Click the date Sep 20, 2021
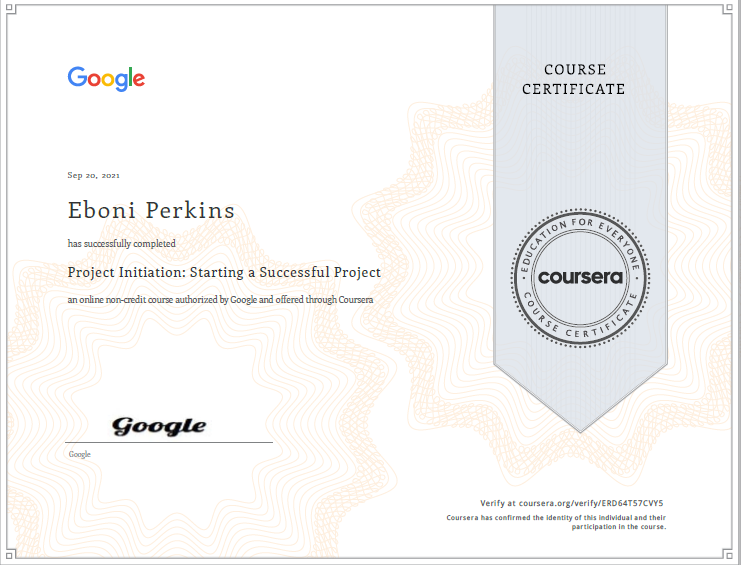The width and height of the screenshot is (741, 565). pyautogui.click(x=94, y=175)
